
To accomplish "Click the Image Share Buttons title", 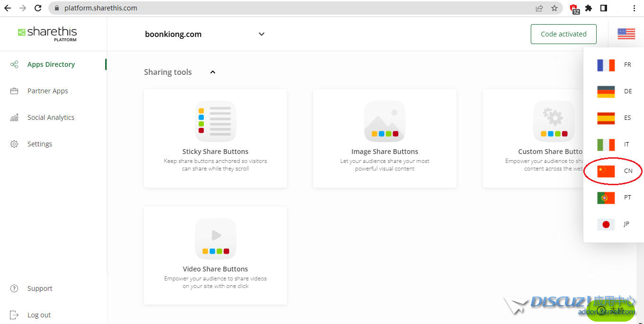I will click(x=385, y=152).
